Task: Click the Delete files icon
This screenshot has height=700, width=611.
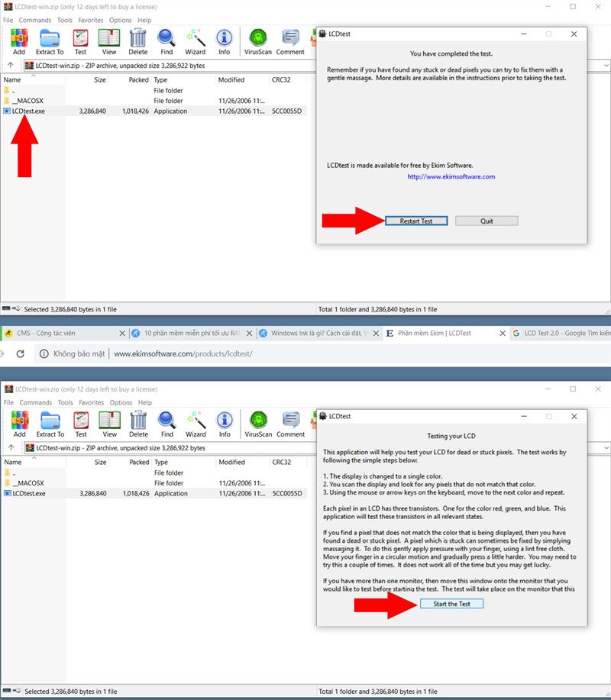Action: pos(138,42)
